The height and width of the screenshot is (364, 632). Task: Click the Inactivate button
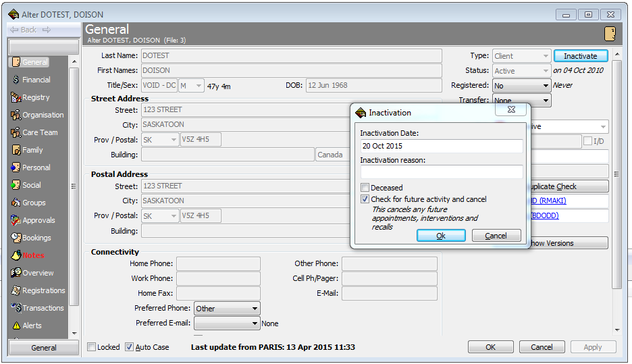pyautogui.click(x=581, y=56)
